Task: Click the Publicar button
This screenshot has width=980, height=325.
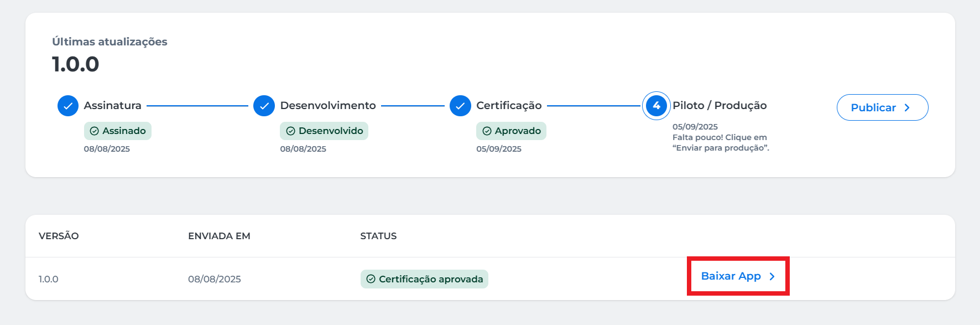Action: tap(882, 107)
